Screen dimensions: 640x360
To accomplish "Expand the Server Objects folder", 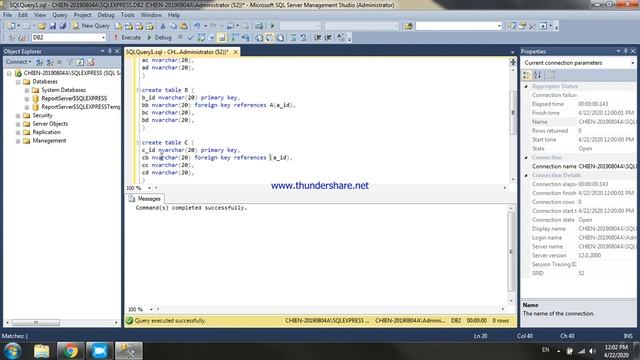I will coord(18,124).
